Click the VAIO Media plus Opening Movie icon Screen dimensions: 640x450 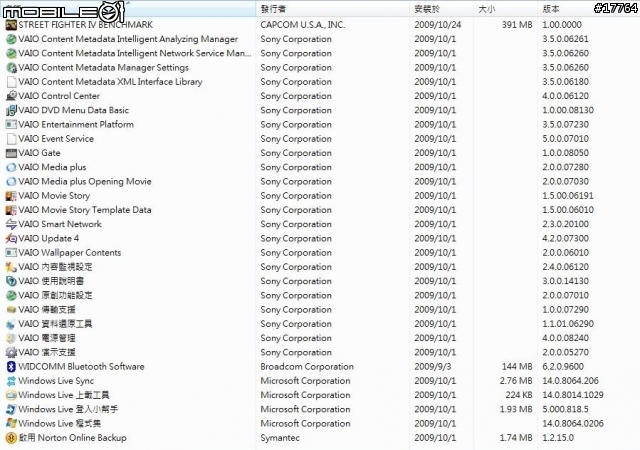pos(11,181)
